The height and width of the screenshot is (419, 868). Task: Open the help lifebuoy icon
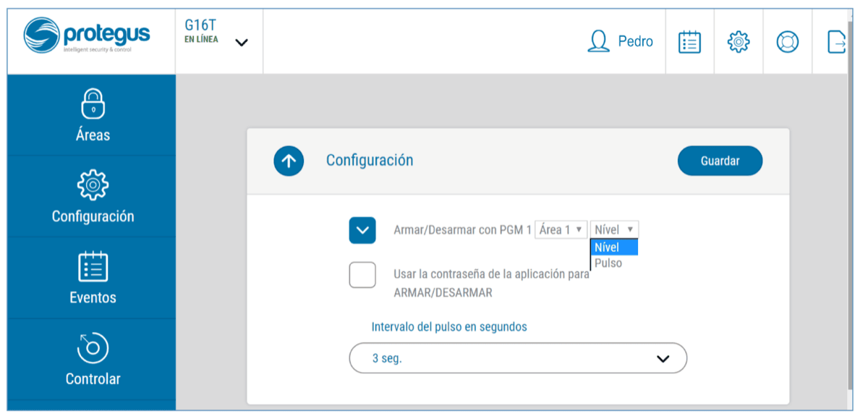(x=787, y=42)
